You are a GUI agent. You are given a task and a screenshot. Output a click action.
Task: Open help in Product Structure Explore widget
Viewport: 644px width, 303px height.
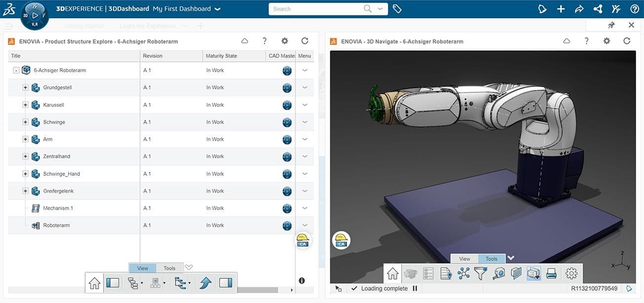265,41
